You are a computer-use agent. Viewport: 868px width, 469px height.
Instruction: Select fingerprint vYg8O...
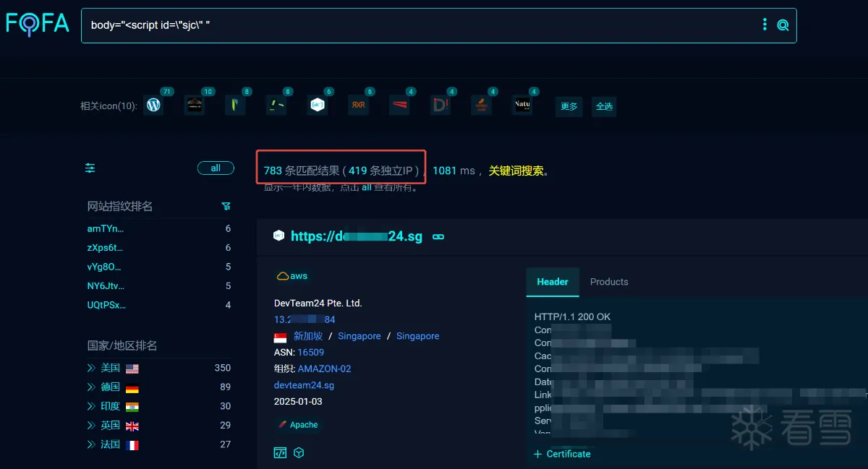tap(104, 267)
